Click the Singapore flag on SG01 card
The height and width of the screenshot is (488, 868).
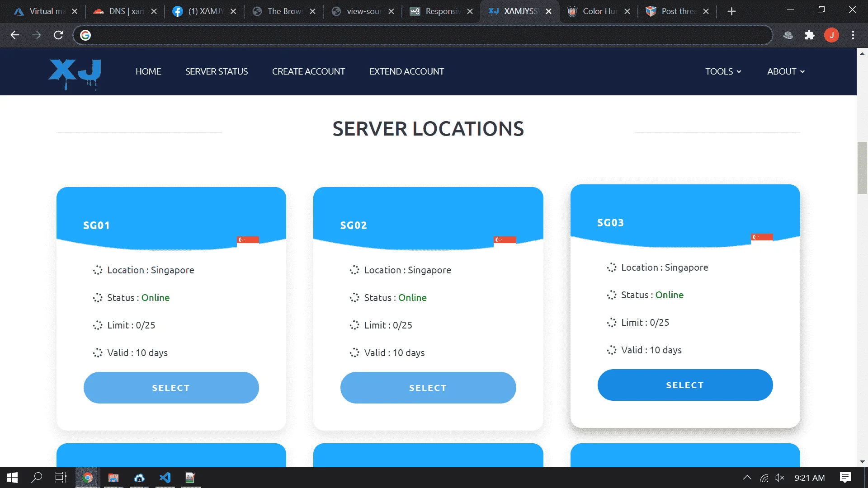pos(248,240)
